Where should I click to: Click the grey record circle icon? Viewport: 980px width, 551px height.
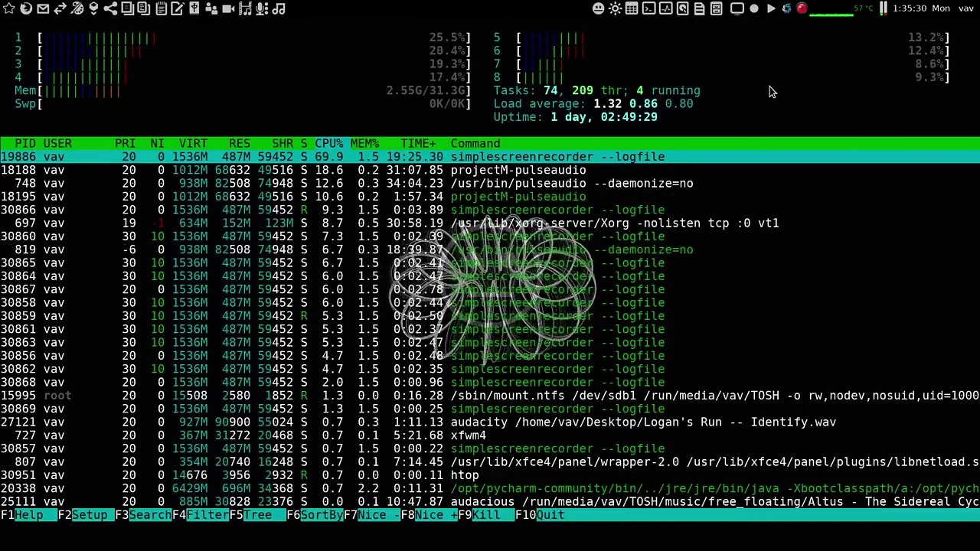(x=754, y=8)
